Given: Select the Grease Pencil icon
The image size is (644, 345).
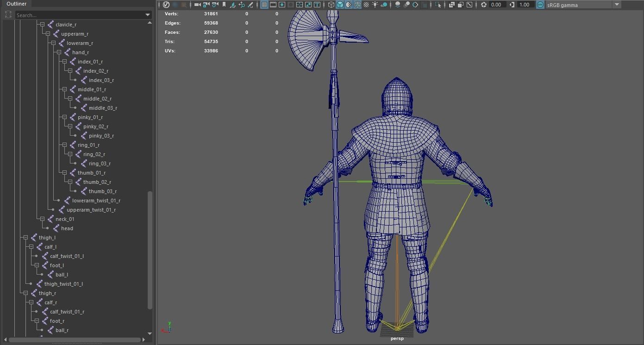Looking at the screenshot, I should (x=250, y=5).
